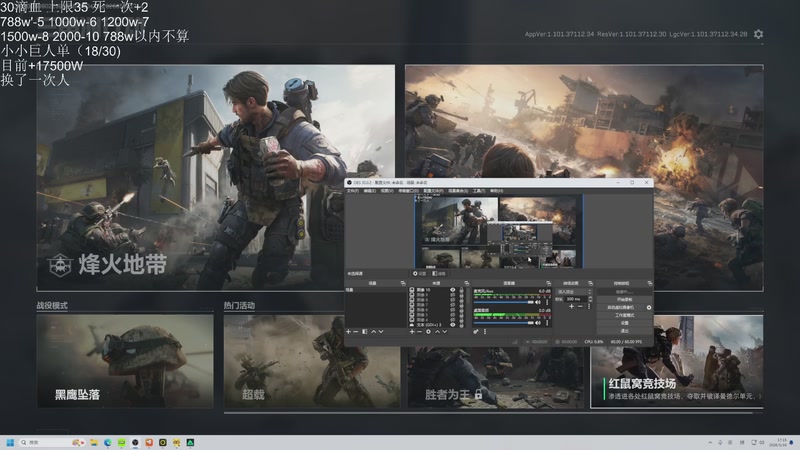Add a new source in Sources panel

click(412, 332)
